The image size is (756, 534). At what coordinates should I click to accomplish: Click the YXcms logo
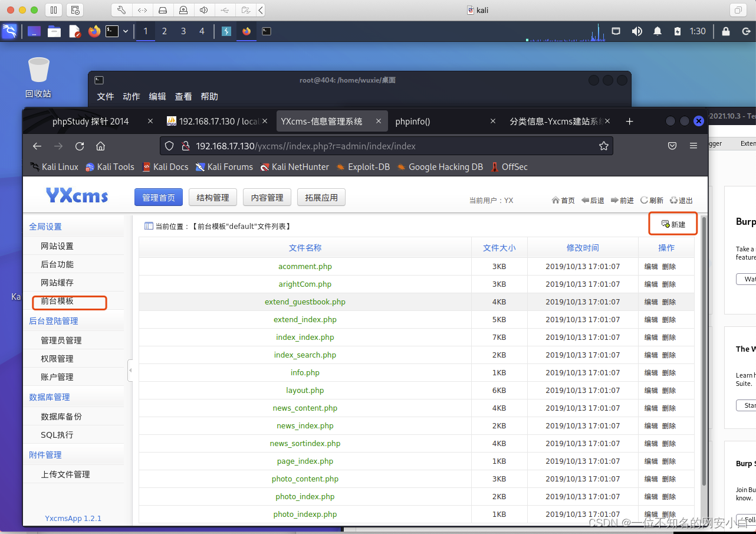[77, 195]
